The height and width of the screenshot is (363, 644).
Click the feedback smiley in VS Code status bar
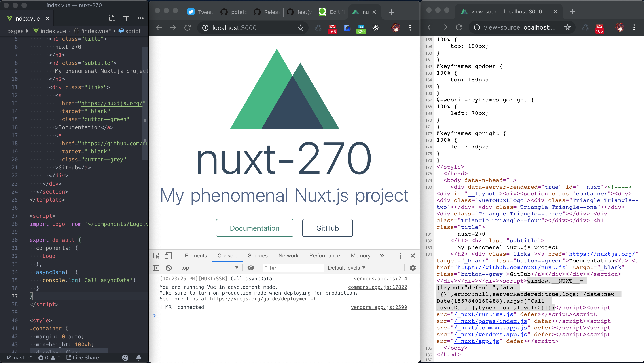[125, 357]
